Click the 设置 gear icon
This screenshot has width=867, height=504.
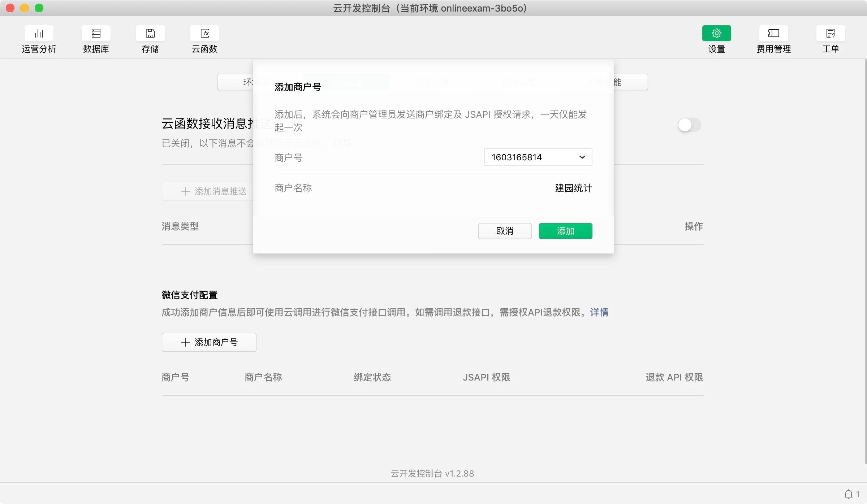pos(716,34)
